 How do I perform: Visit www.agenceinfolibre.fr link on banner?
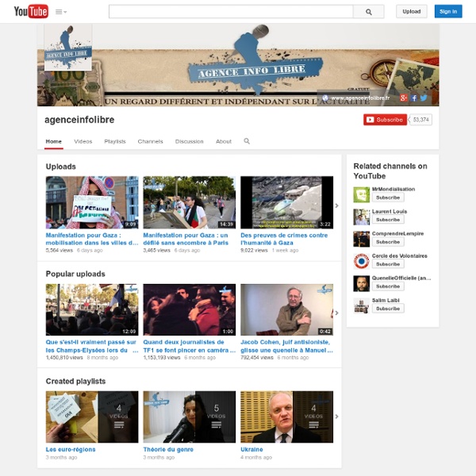(x=360, y=98)
